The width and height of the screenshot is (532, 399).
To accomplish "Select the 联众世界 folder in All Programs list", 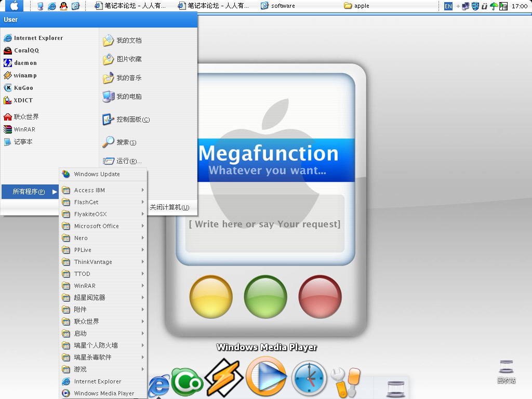I will point(103,321).
